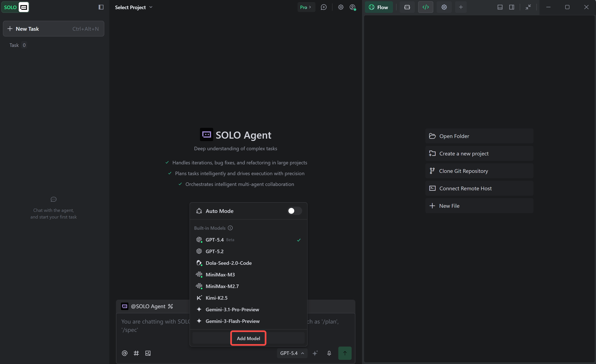596x364 pixels.
Task: Toggle the bottom panel layout icon
Action: (x=500, y=7)
